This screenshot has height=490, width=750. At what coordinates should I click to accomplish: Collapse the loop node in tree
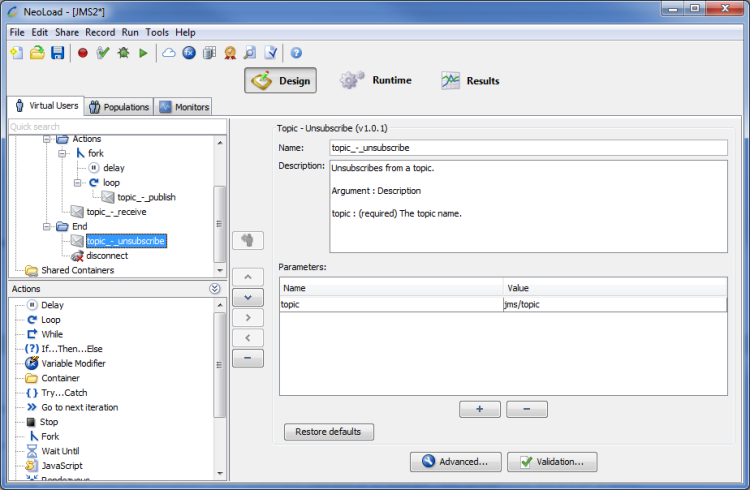(x=77, y=183)
